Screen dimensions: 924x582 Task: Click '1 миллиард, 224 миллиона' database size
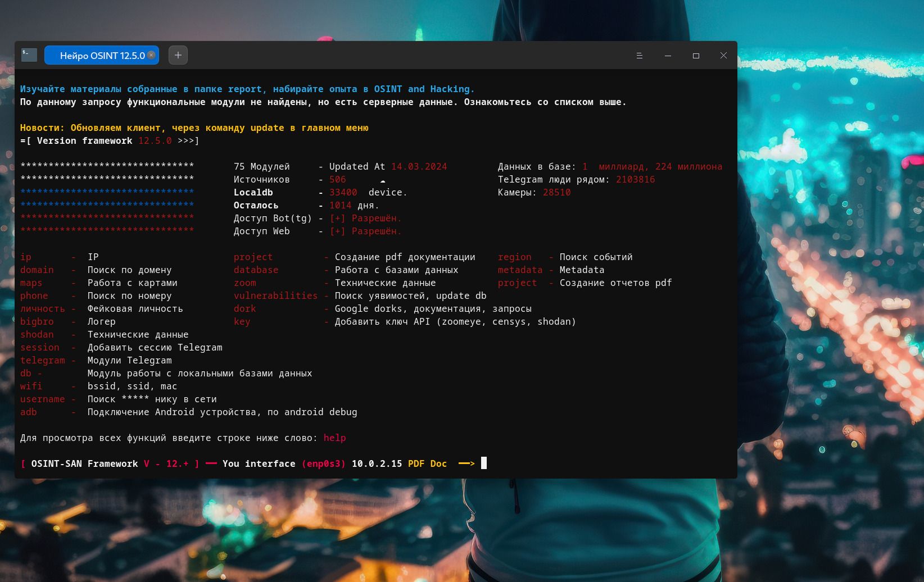[x=653, y=166]
